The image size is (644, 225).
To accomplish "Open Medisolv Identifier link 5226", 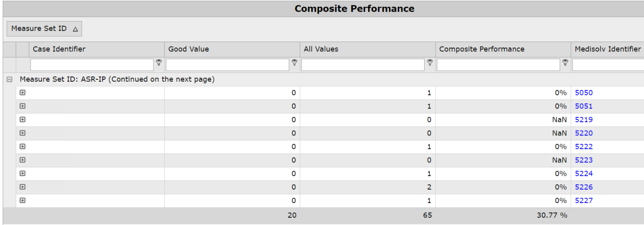I will [x=583, y=187].
